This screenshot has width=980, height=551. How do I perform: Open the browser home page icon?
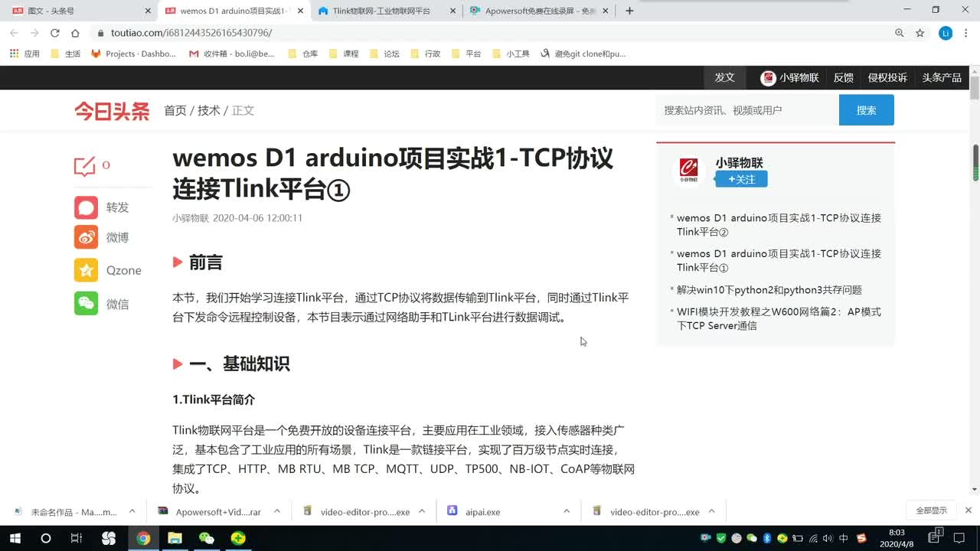click(75, 33)
